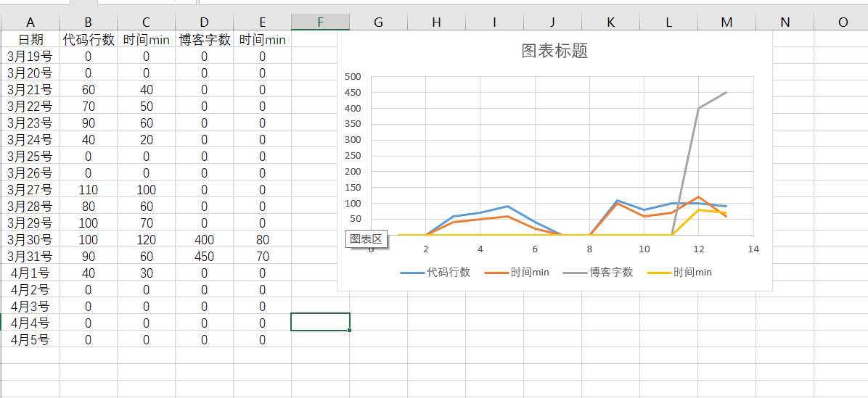Click the 8 label on chart horizontal axis
868x398 pixels.
point(589,249)
